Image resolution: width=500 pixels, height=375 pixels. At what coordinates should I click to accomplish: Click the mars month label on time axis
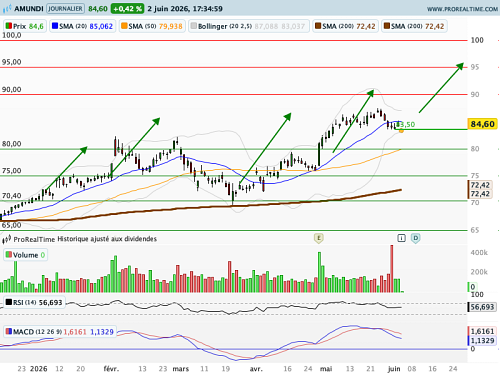tap(181, 369)
